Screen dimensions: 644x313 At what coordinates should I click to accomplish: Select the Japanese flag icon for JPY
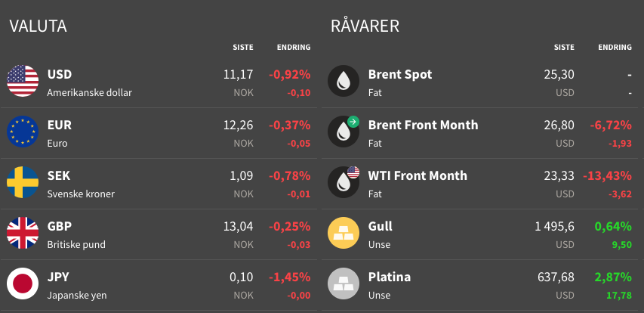(23, 283)
